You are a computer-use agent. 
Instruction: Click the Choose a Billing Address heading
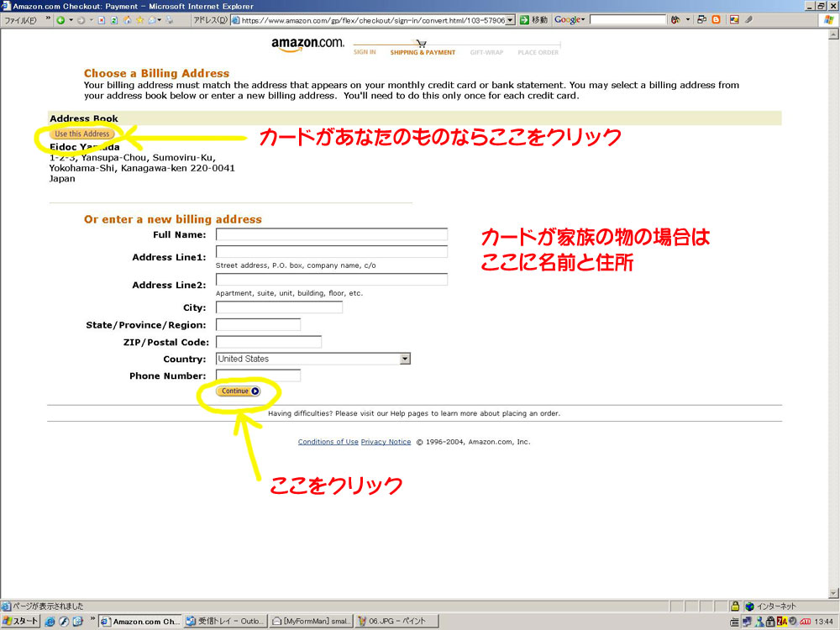point(156,73)
